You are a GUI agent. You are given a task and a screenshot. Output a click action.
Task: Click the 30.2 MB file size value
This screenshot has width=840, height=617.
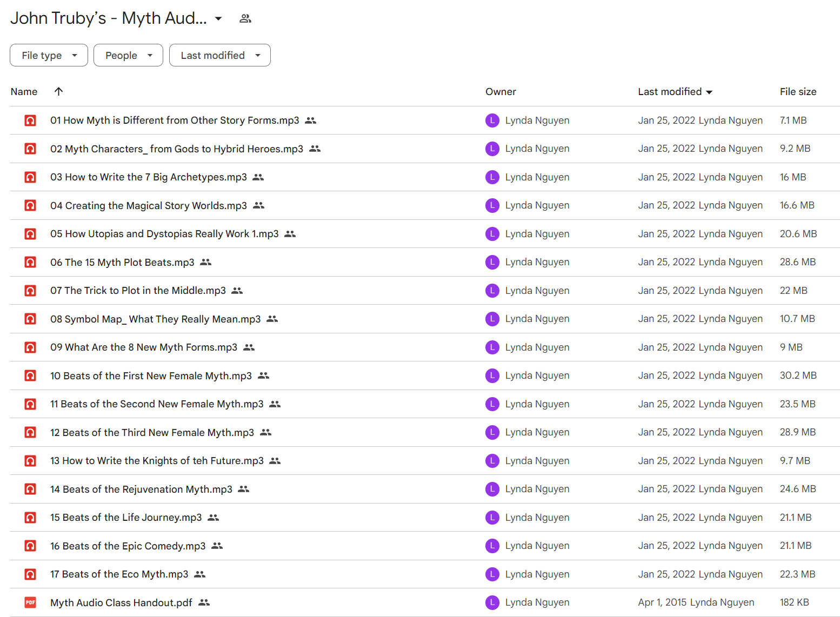coord(798,375)
